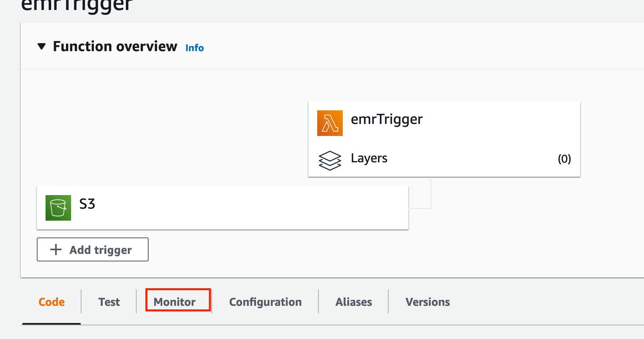
Task: Click the Layers stack icon
Action: coord(330,160)
